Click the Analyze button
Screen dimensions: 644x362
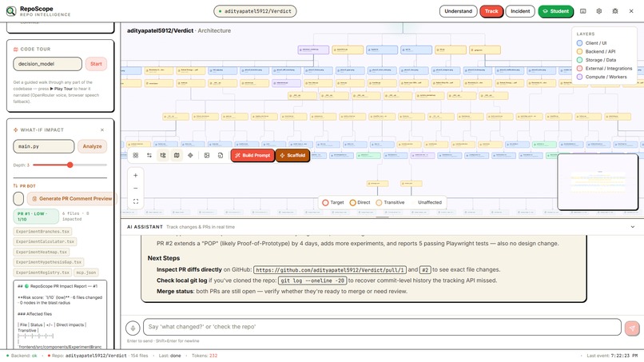pos(93,146)
